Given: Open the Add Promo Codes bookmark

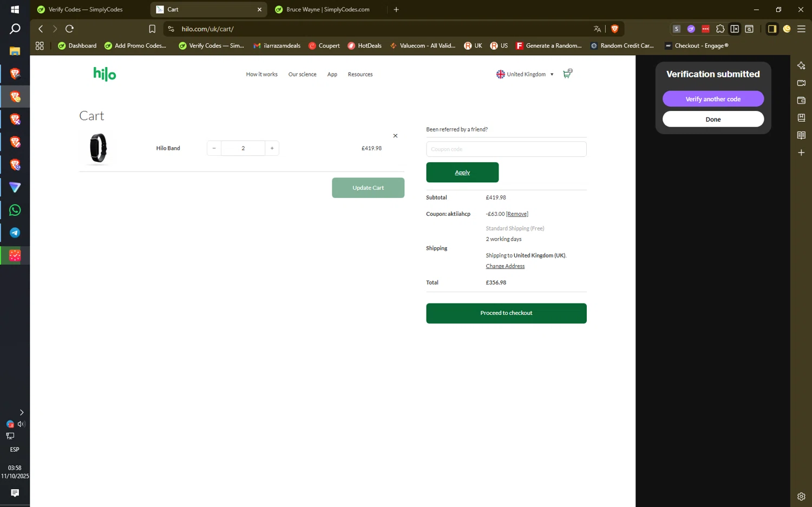Looking at the screenshot, I should coord(135,45).
